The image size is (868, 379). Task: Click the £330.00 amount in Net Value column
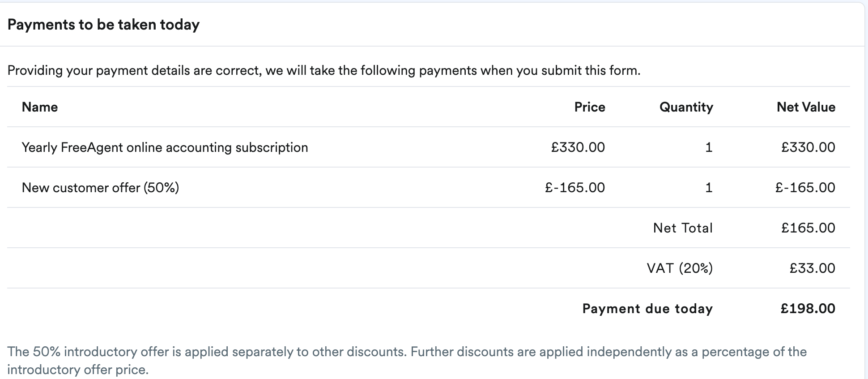click(x=808, y=147)
